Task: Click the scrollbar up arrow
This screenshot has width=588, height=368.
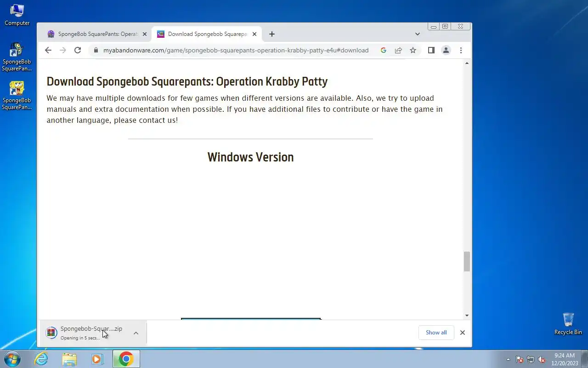Action: tap(467, 63)
